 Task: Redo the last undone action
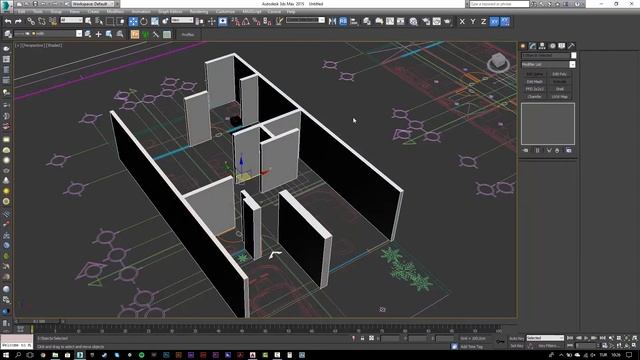18,21
